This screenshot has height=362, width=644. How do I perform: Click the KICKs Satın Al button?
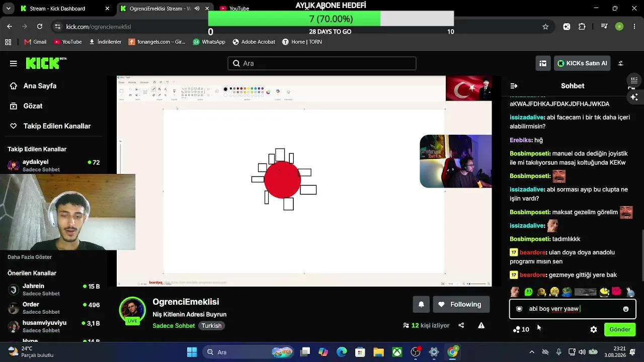coord(582,63)
